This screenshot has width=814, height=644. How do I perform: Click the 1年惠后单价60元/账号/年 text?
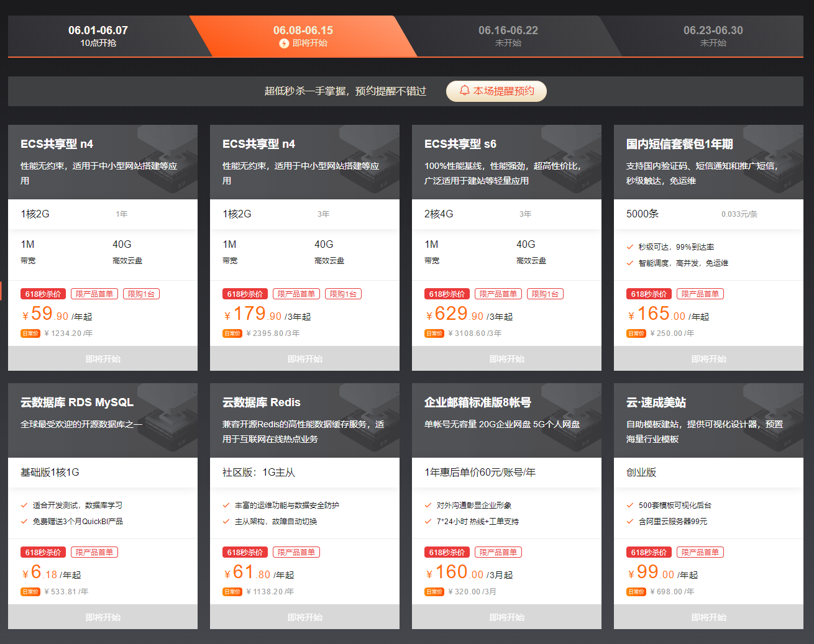480,473
